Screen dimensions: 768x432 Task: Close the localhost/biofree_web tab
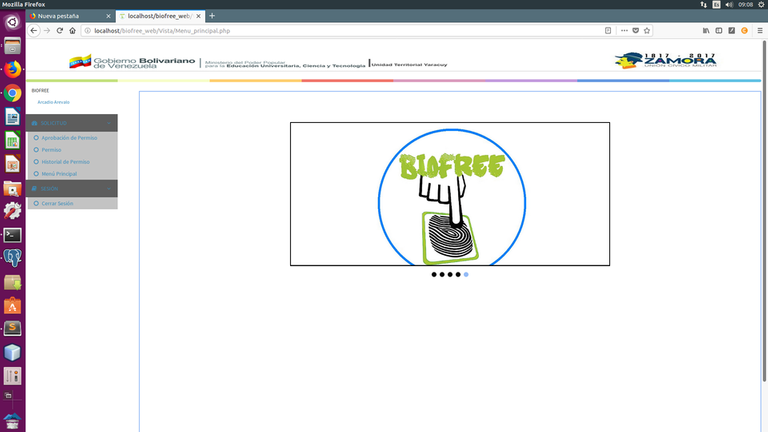(x=198, y=16)
